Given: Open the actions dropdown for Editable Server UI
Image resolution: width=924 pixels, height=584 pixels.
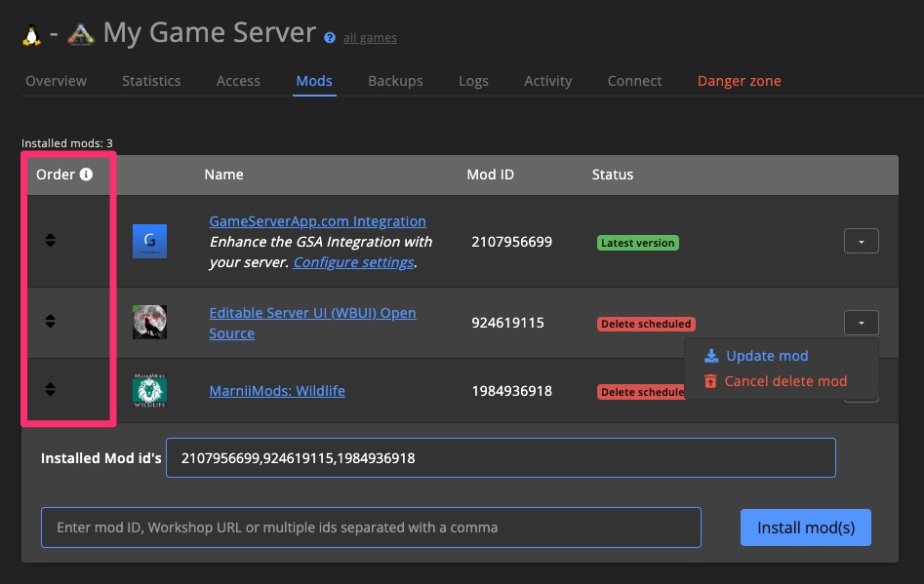Looking at the screenshot, I should pyautogui.click(x=861, y=322).
